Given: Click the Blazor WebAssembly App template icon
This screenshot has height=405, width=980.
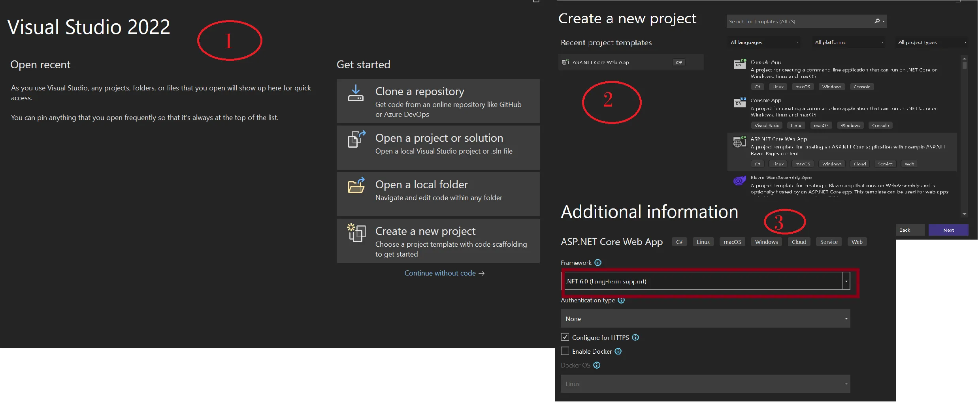Looking at the screenshot, I should coord(739,181).
